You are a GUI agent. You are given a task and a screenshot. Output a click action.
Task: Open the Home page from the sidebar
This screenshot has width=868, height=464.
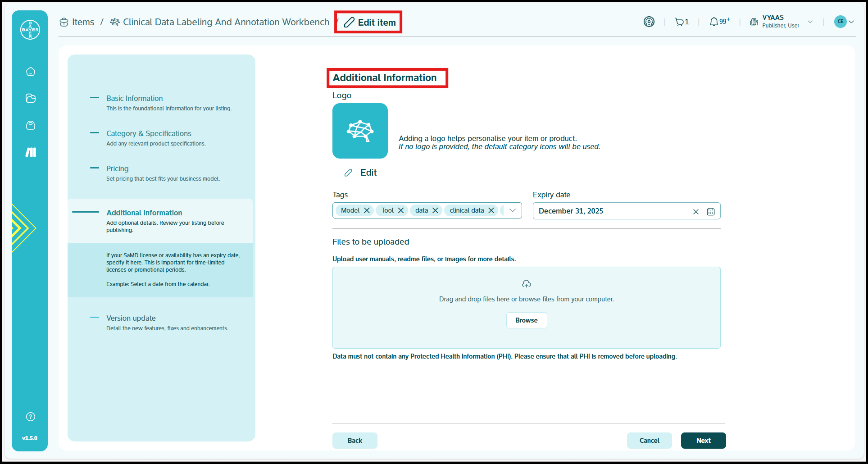coord(30,71)
